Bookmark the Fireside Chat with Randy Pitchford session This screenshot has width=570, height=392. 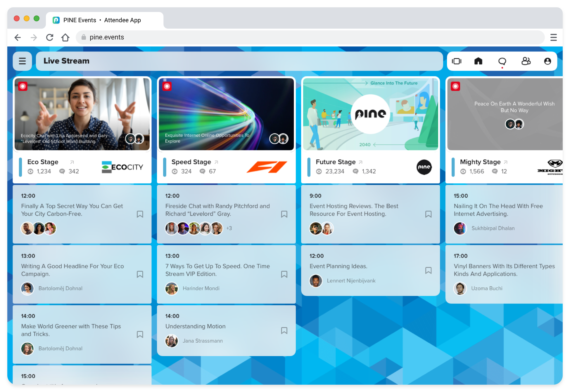pos(284,214)
